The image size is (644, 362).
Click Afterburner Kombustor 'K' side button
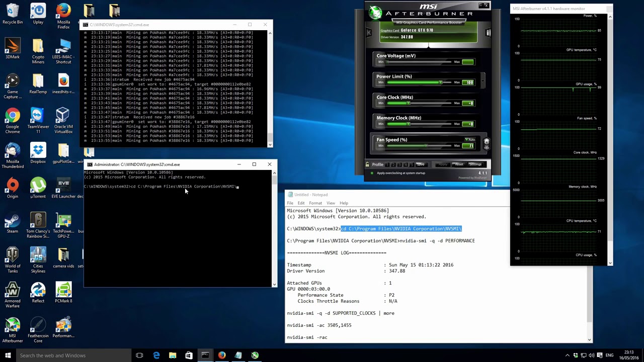pyautogui.click(x=369, y=33)
